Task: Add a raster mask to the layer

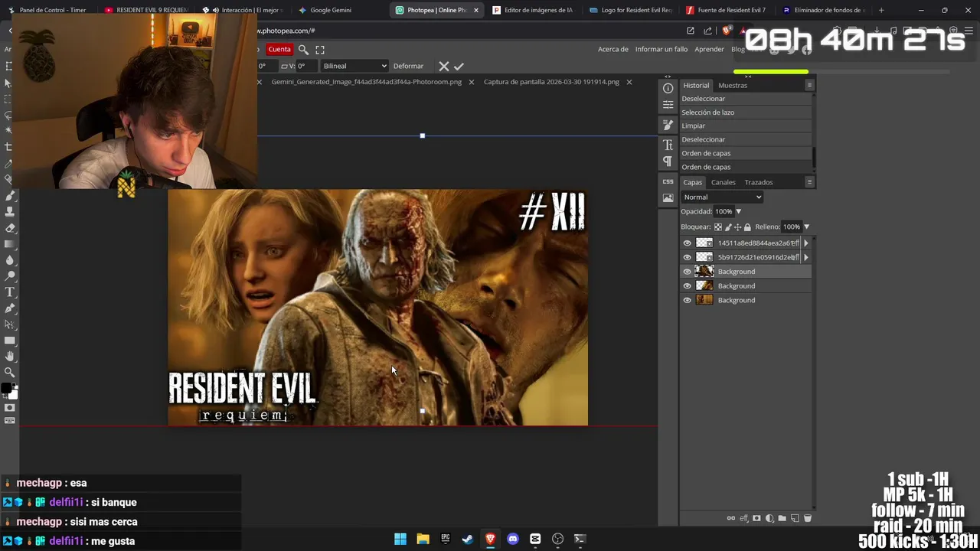Action: point(756,518)
